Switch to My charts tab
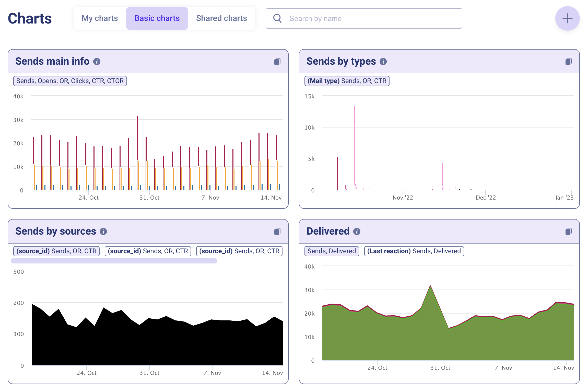Viewport: 588px width, 392px height. tap(100, 18)
